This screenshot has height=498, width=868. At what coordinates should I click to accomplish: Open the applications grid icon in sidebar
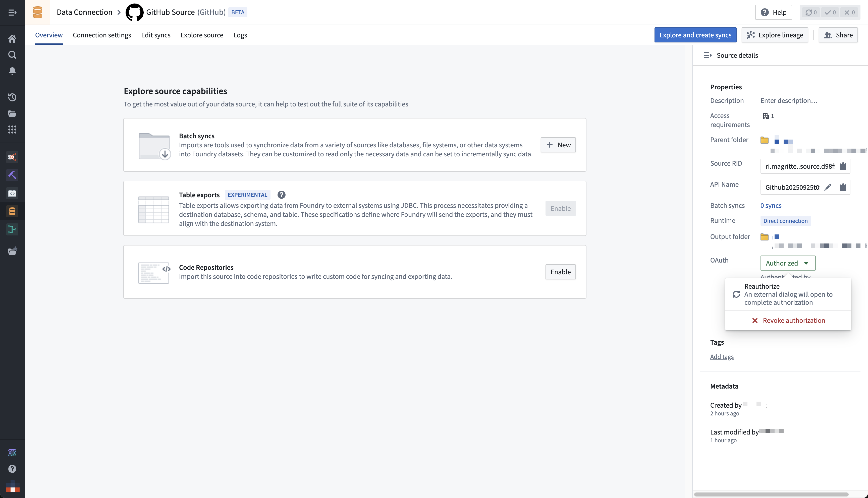[12, 130]
